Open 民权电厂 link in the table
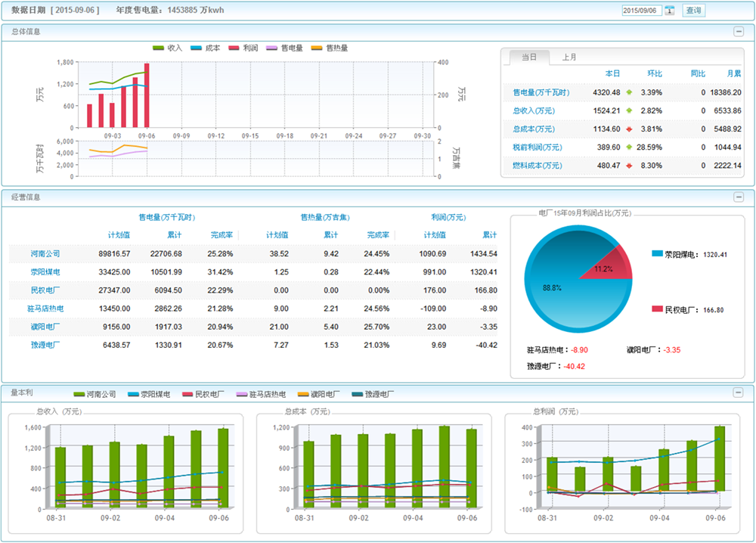Image resolution: width=756 pixels, height=543 pixels. point(45,290)
